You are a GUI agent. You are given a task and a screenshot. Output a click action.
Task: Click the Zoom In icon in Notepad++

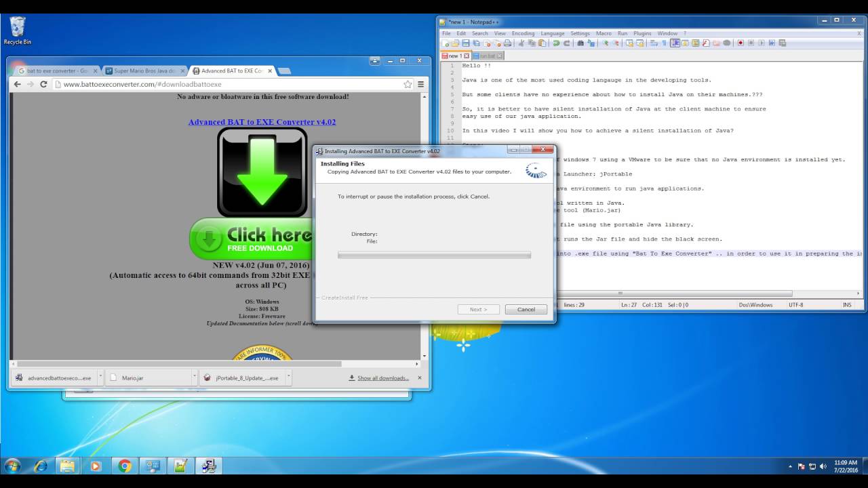click(605, 43)
